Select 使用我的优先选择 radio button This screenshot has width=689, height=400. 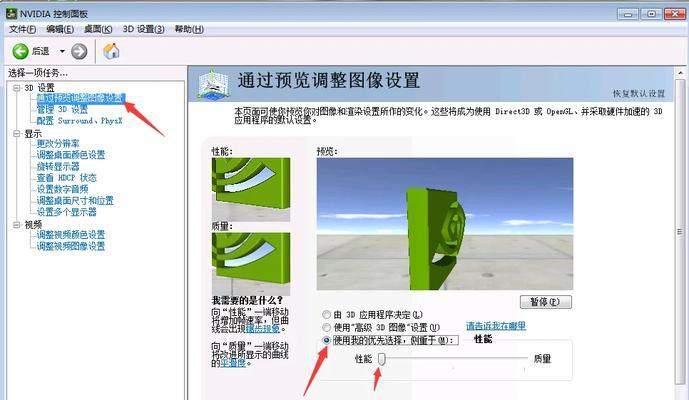(x=326, y=340)
